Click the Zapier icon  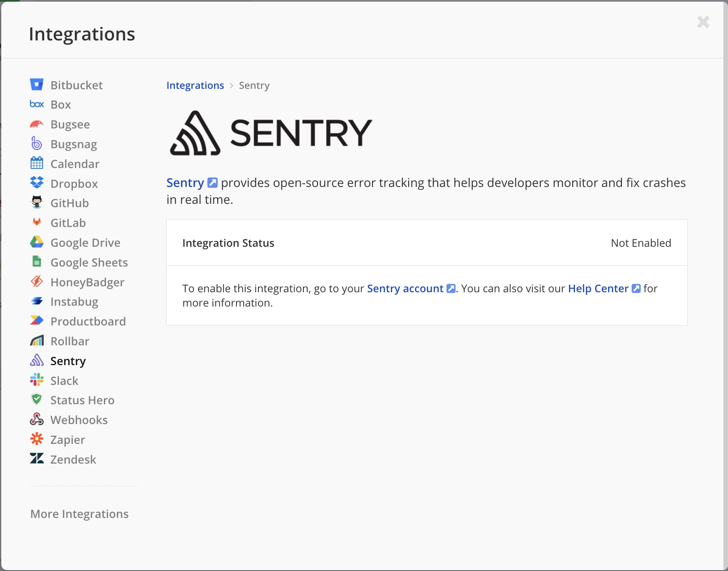pyautogui.click(x=37, y=439)
